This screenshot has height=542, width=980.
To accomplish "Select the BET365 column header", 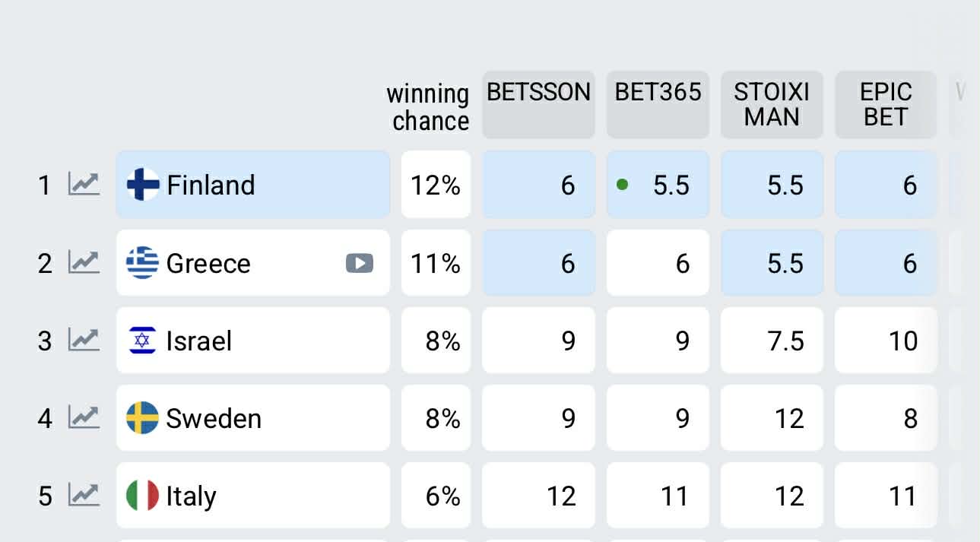I will tap(658, 105).
